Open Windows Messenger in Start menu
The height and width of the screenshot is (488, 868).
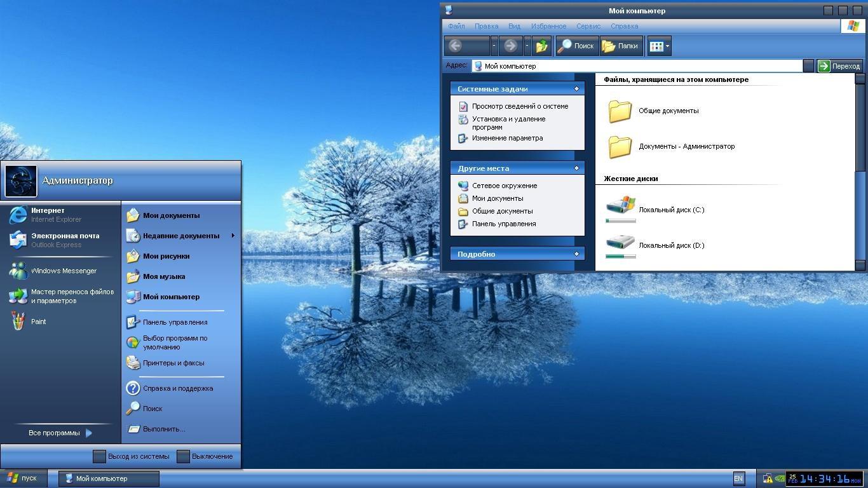click(64, 271)
